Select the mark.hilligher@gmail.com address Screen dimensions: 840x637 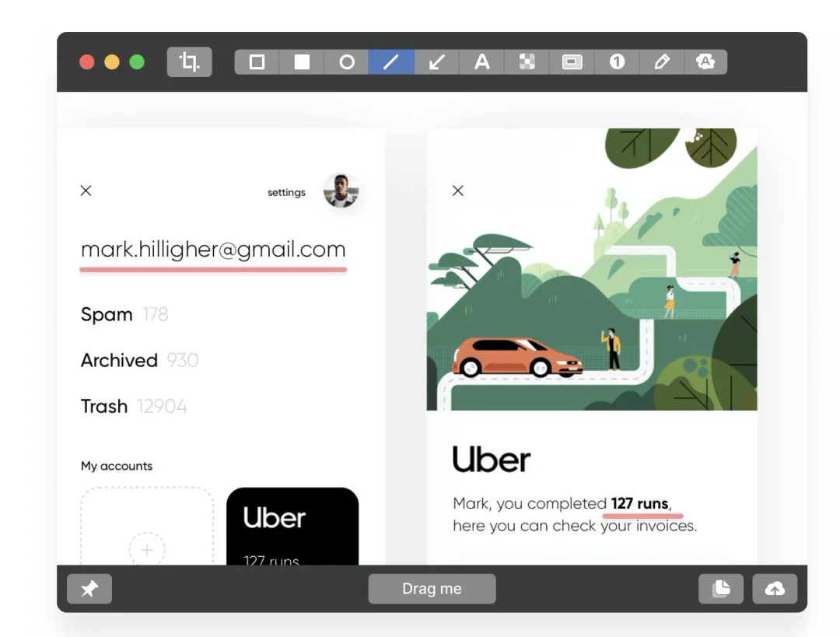pos(213,250)
